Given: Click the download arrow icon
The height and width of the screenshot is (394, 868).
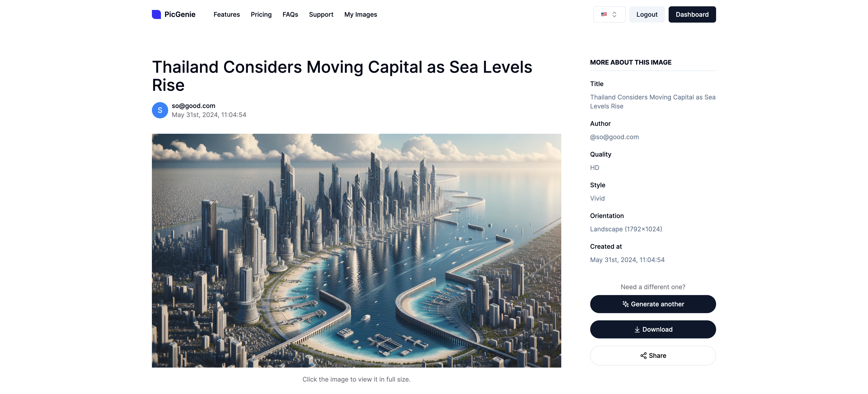Looking at the screenshot, I should coord(637,329).
